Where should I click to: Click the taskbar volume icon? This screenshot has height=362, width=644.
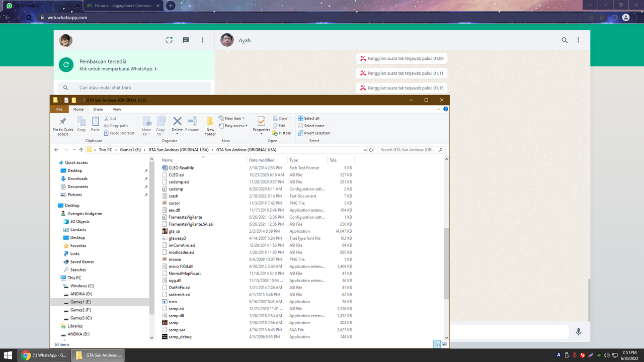[606, 355]
